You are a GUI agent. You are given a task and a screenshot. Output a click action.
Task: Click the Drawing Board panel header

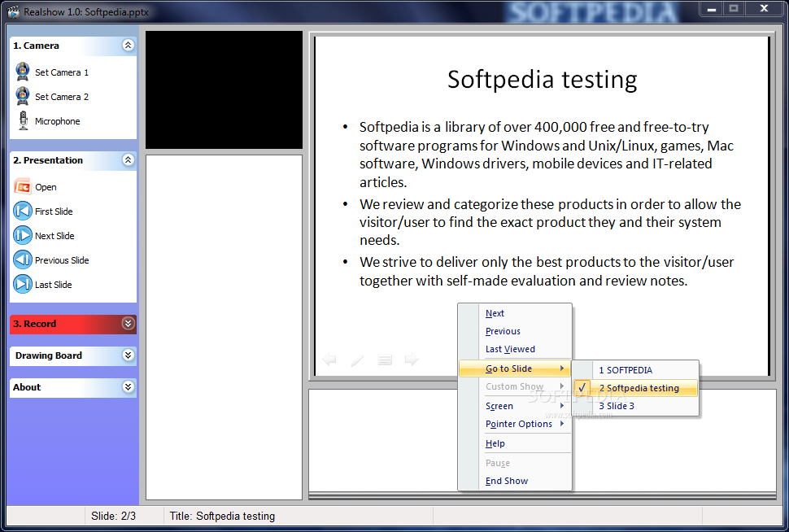pyautogui.click(x=73, y=355)
